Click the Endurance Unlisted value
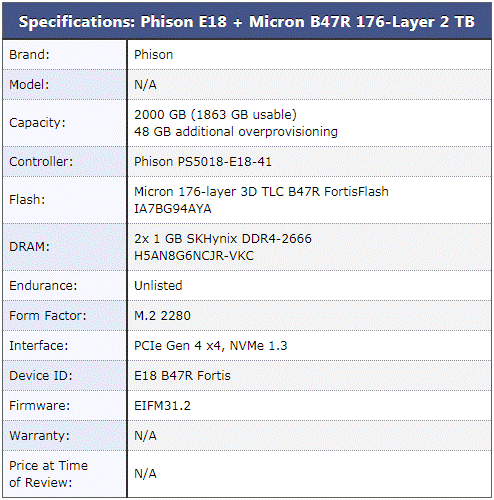Screen dimensions: 494x500 coord(158,286)
